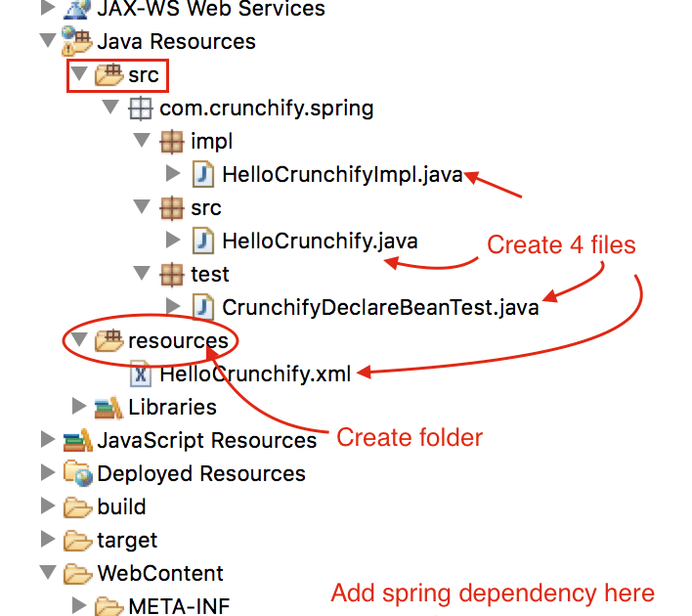Click the target folder icon
This screenshot has height=616, width=692.
pos(77,541)
